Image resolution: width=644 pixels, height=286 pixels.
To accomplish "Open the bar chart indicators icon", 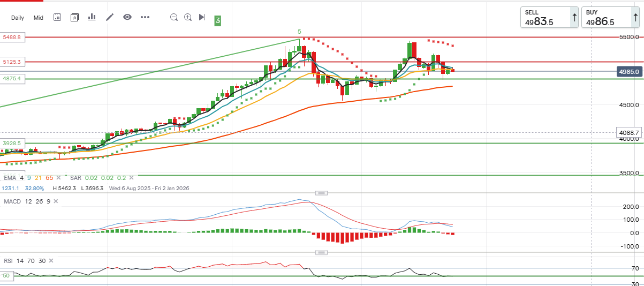I will [92, 17].
